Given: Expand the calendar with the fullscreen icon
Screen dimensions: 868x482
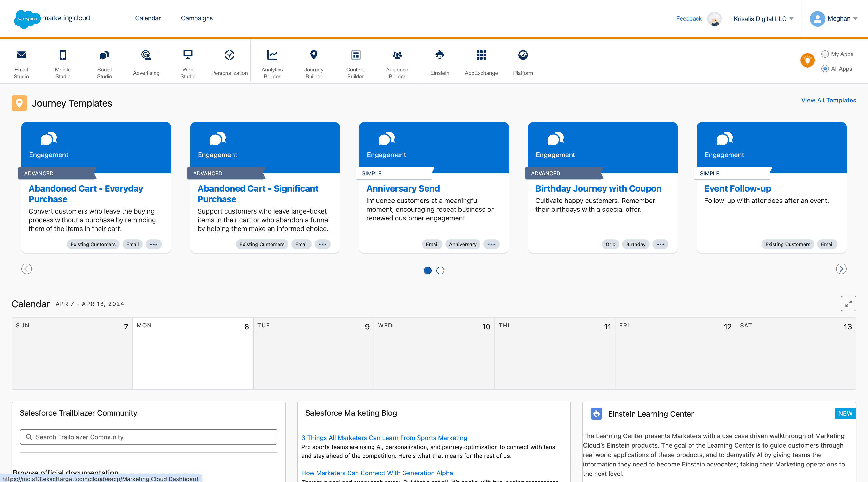Looking at the screenshot, I should coord(848,304).
